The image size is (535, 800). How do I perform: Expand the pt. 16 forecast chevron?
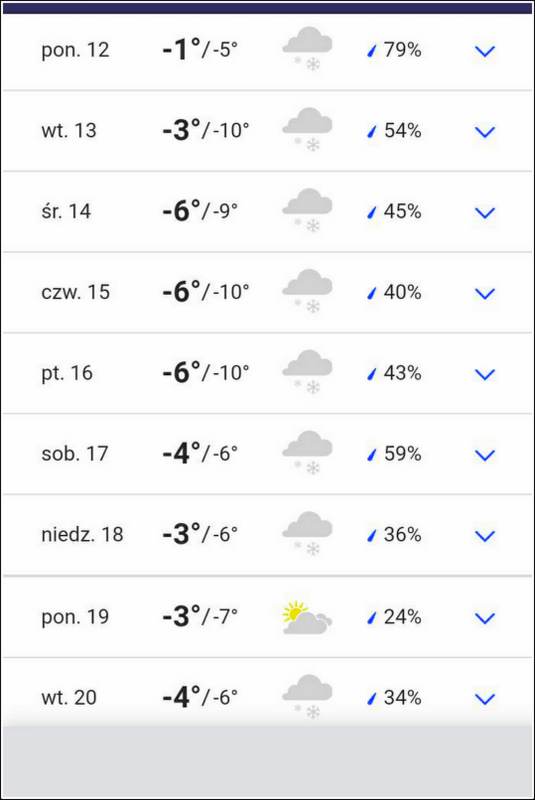485,374
